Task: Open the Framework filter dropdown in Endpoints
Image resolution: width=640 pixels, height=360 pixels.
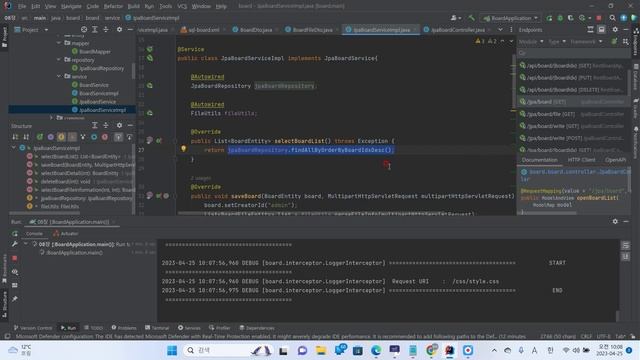Action: pos(586,42)
